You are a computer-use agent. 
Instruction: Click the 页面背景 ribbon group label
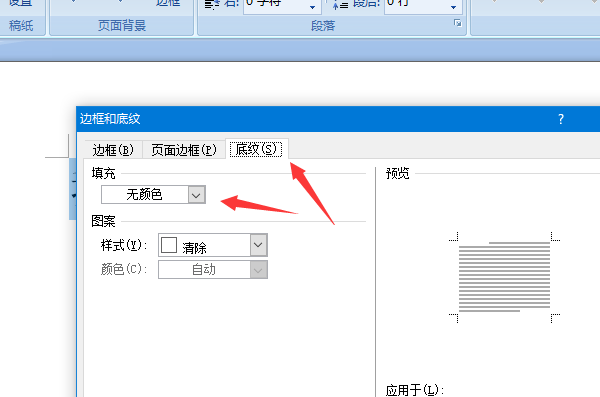122,26
